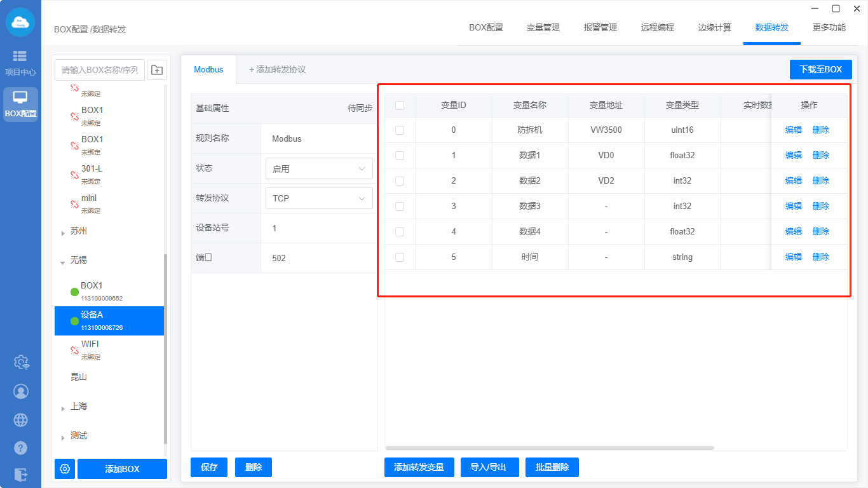
Task: Click the network settings gear icon
Action: pos(21,362)
